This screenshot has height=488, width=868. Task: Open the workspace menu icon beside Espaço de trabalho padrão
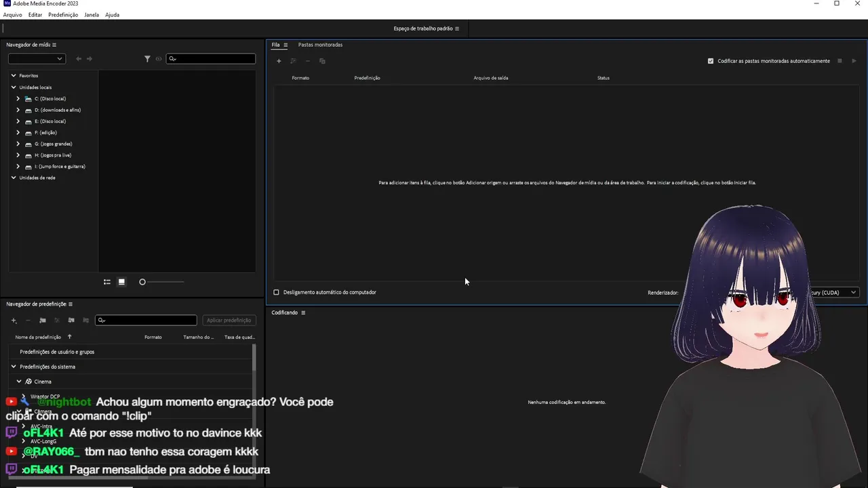pyautogui.click(x=457, y=28)
